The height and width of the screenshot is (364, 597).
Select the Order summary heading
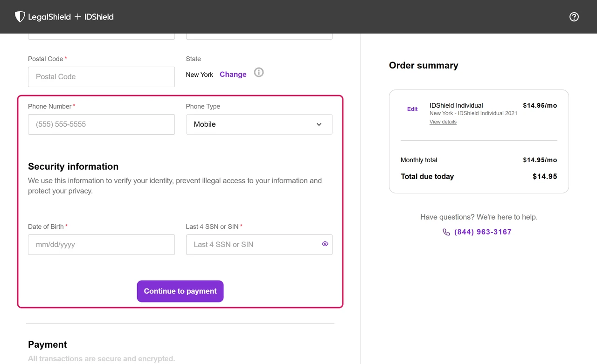coord(423,65)
